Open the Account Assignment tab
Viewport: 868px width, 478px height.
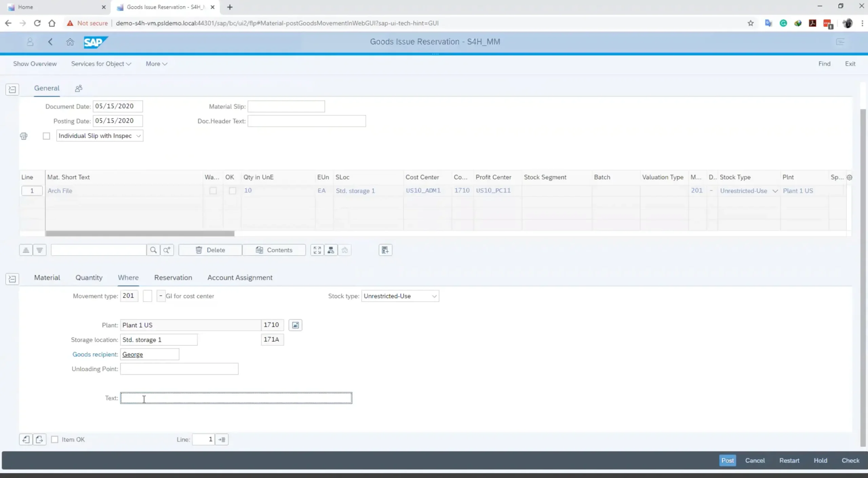[x=240, y=278]
